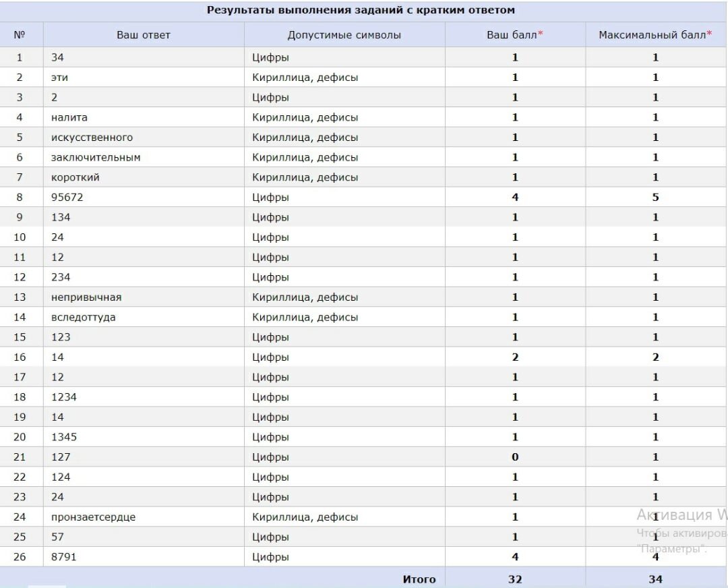Select the answer 'вследоттуда' in row 14
Screen dimensions: 728x588
pyautogui.click(x=84, y=317)
